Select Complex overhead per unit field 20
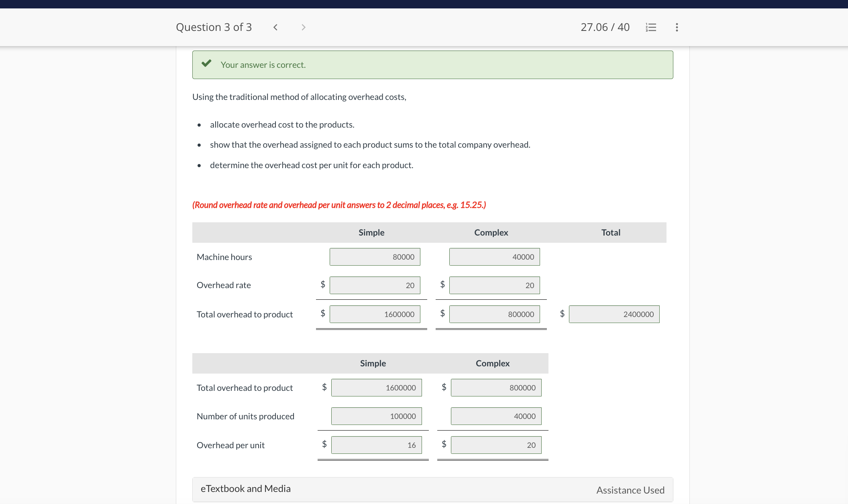The height and width of the screenshot is (504, 848). (496, 445)
